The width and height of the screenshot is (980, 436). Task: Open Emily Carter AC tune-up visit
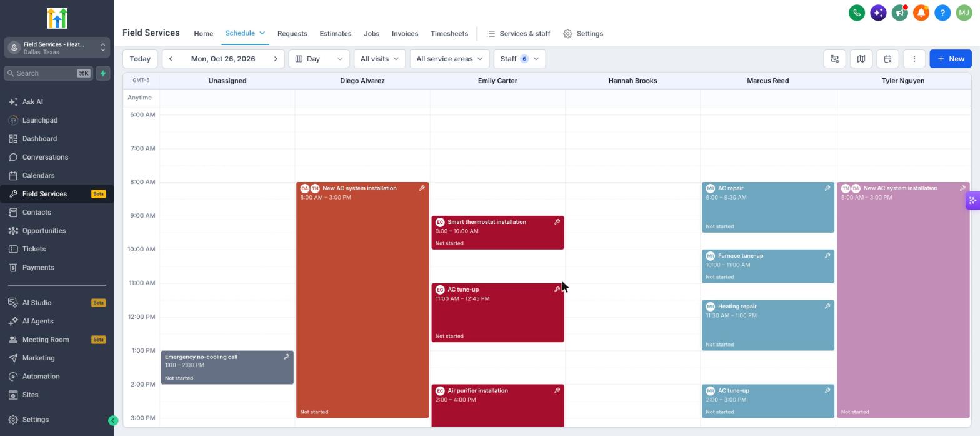497,313
